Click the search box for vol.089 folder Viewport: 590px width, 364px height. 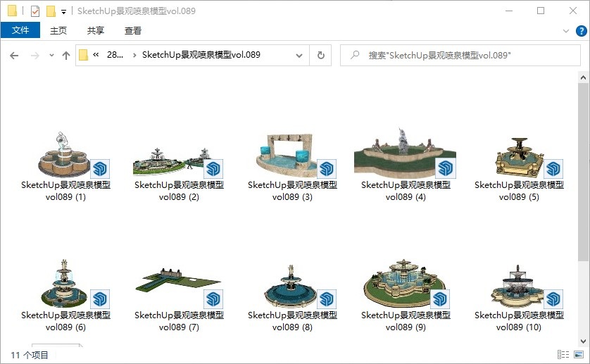point(460,56)
